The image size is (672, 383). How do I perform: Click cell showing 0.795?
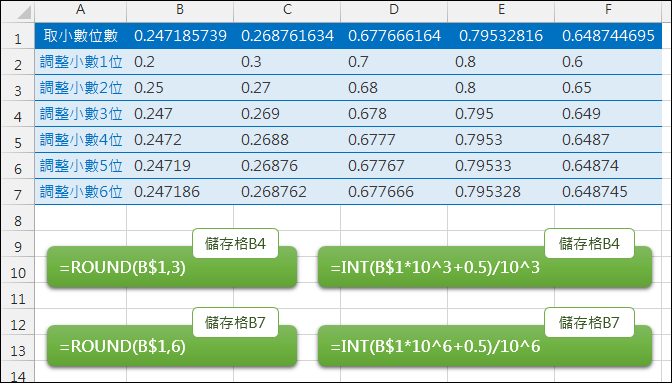coord(501,114)
